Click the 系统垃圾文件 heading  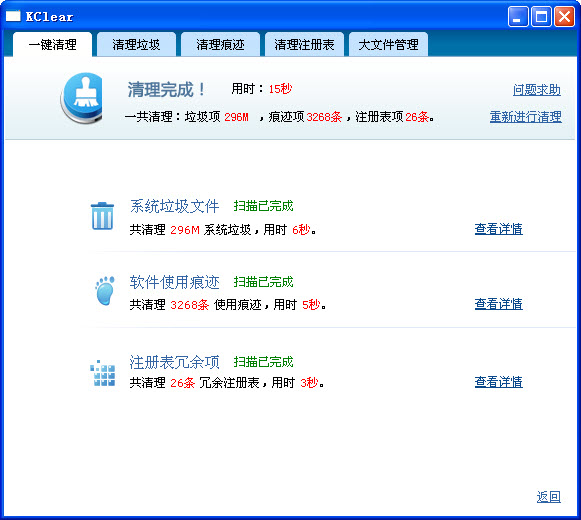tap(175, 206)
